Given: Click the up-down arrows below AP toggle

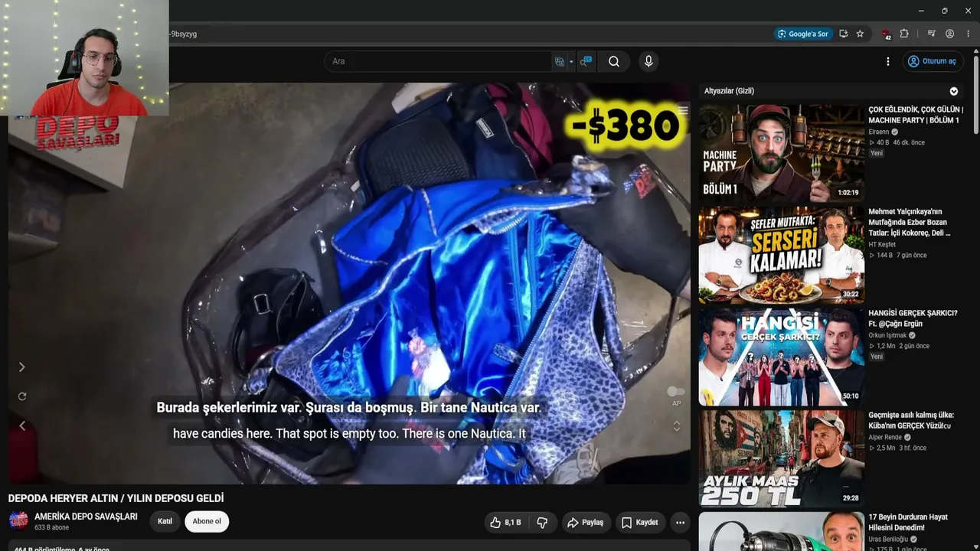Looking at the screenshot, I should point(676,425).
